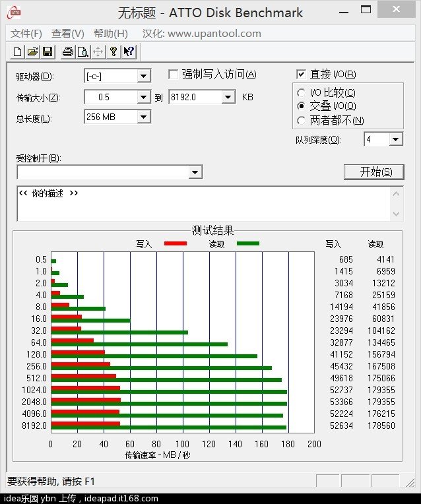Image resolution: width=421 pixels, height=504 pixels.
Task: Click the move arrows toolbar icon
Action: coord(98,51)
